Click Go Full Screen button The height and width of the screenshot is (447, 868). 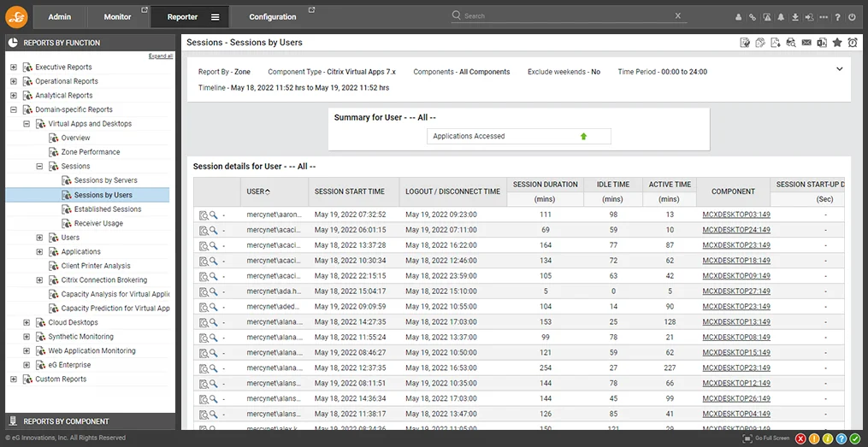point(765,438)
